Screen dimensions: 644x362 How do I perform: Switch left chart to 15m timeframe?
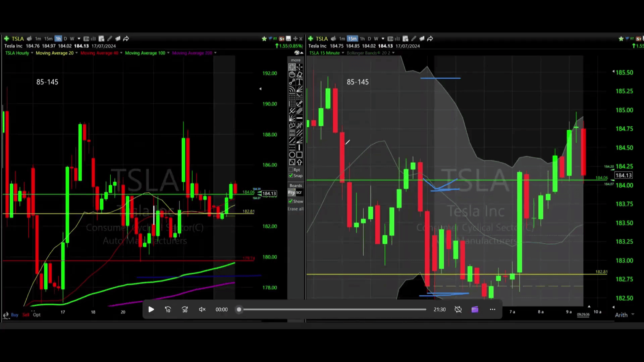(48, 39)
